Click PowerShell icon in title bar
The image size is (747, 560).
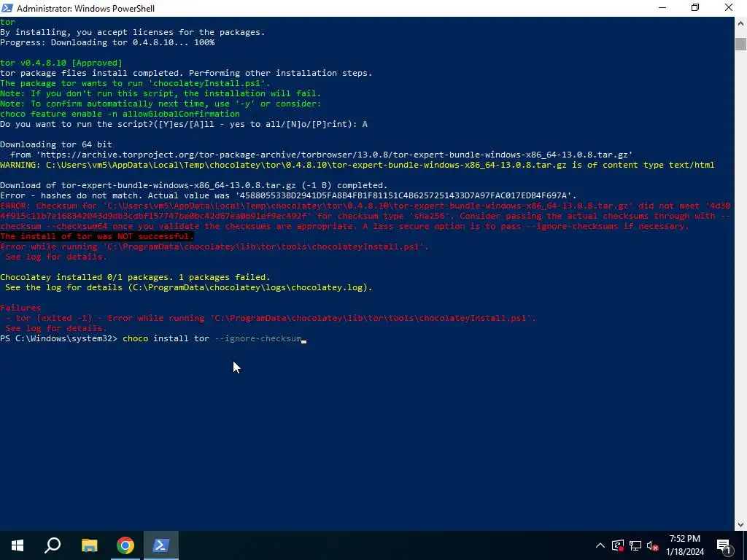(7, 8)
